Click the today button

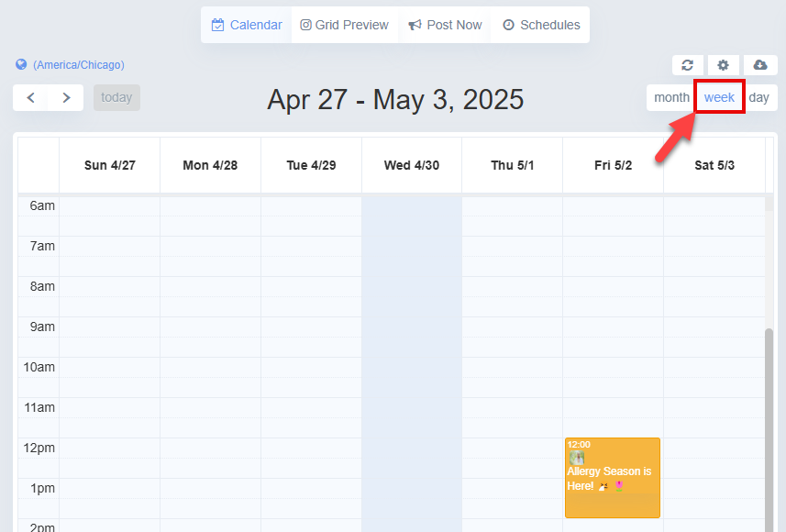pos(116,98)
